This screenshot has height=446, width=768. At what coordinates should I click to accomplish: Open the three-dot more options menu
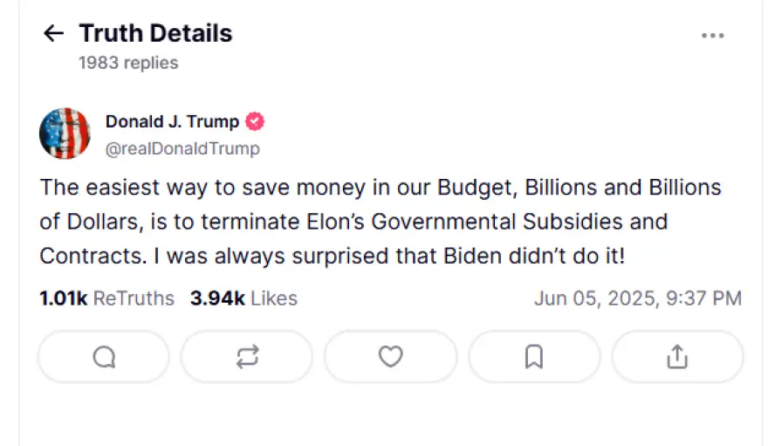(x=712, y=35)
